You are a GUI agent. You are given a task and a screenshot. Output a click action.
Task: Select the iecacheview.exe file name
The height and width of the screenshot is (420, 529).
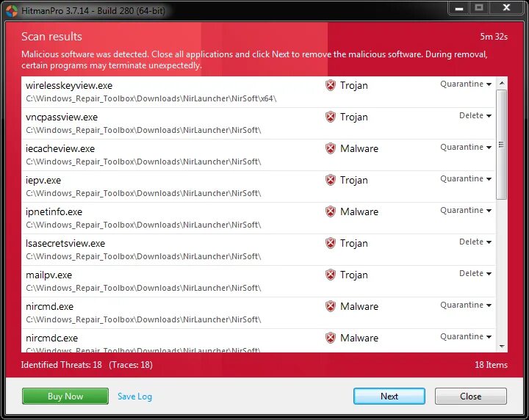pyautogui.click(x=60, y=148)
